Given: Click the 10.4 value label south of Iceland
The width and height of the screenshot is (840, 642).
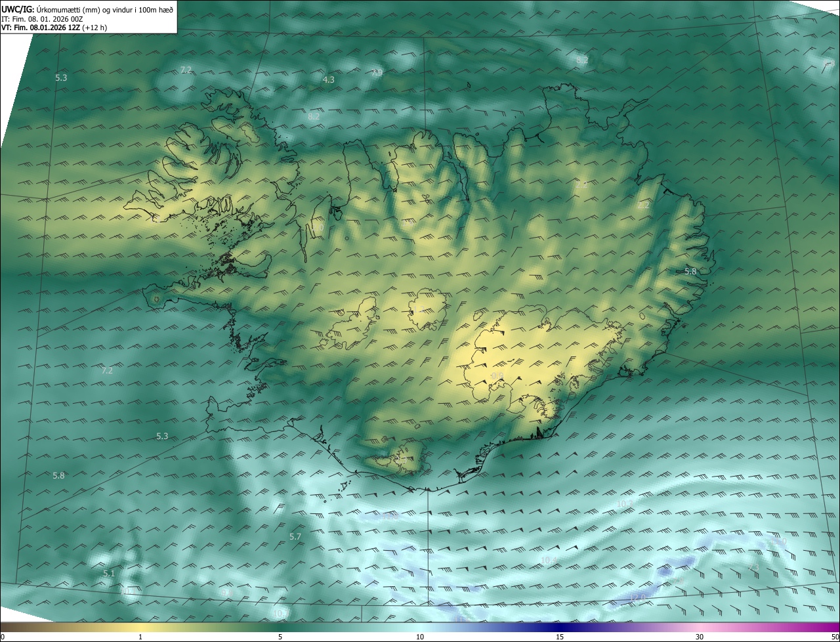Looking at the screenshot, I should (549, 560).
